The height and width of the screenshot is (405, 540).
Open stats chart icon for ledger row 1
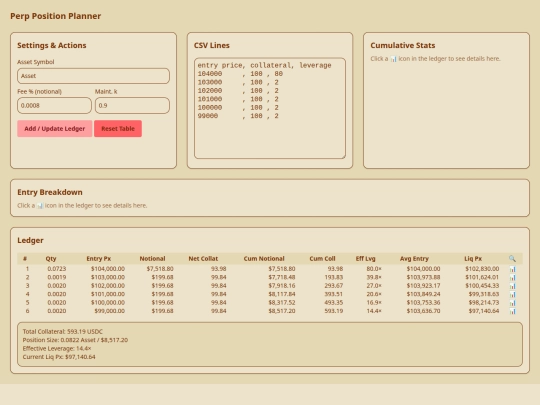(512, 269)
